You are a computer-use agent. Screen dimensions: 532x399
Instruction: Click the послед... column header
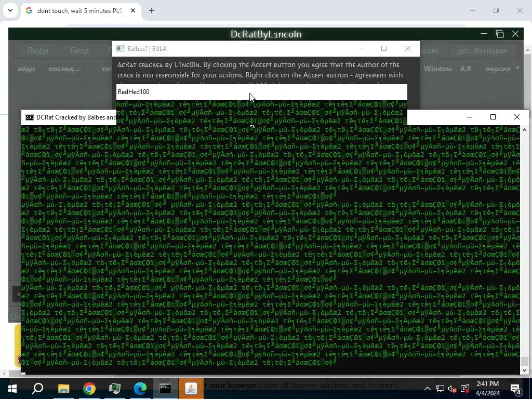tap(64, 69)
